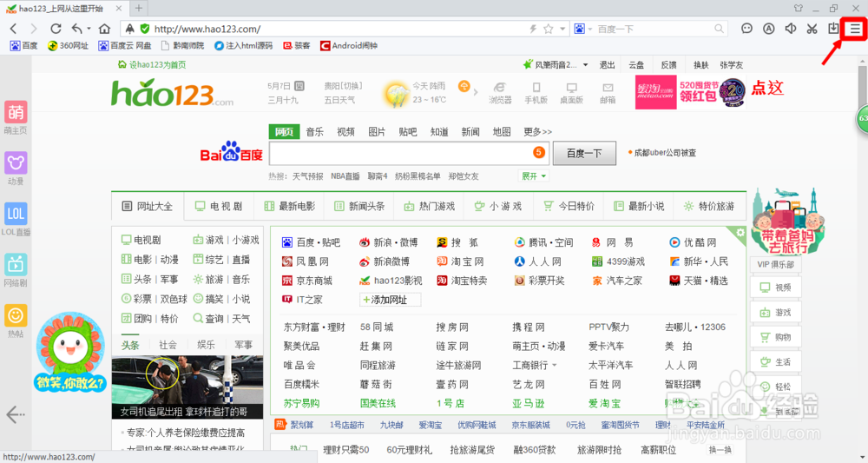Expand the address bar history dropdown arrow
This screenshot has height=463, width=868.
coord(562,29)
